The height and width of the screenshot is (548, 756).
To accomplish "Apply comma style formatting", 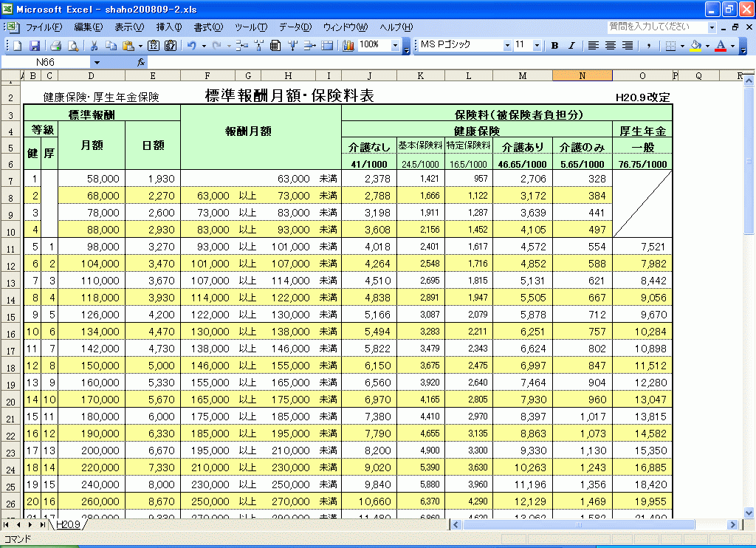I will (x=649, y=46).
